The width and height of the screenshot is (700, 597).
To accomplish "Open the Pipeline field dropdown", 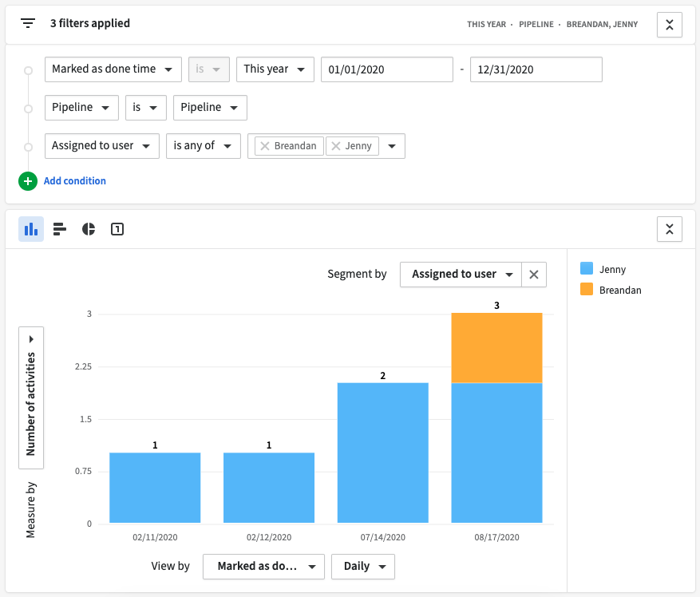I will (x=81, y=108).
